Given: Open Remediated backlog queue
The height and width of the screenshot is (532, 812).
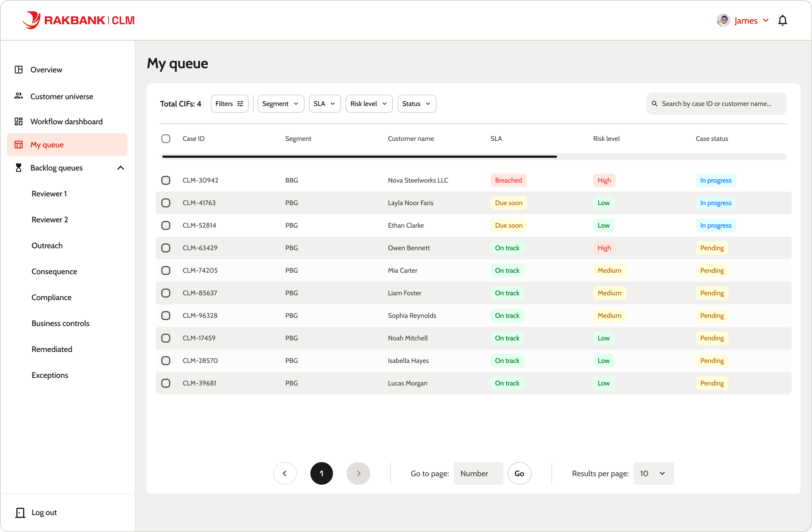Looking at the screenshot, I should [x=52, y=349].
